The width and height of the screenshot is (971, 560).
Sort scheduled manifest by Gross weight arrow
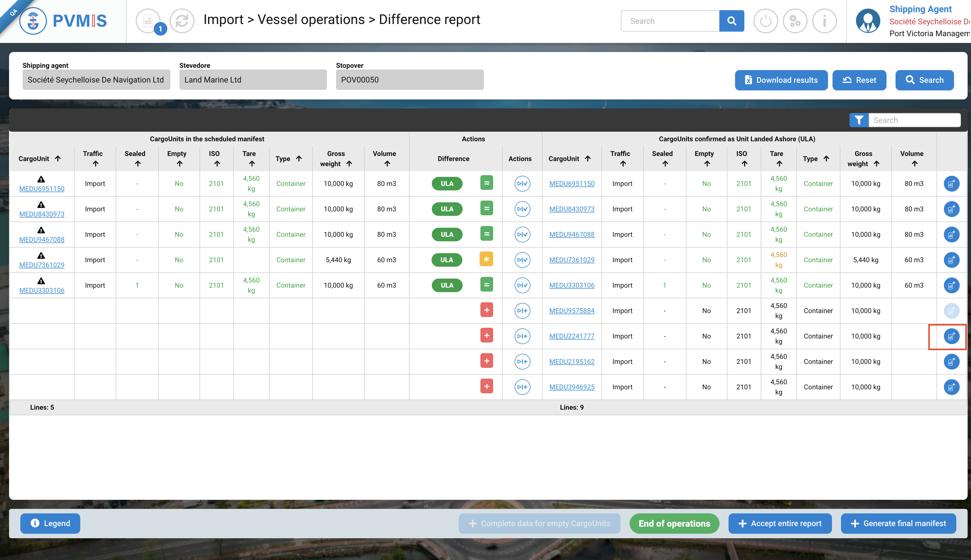(x=349, y=164)
